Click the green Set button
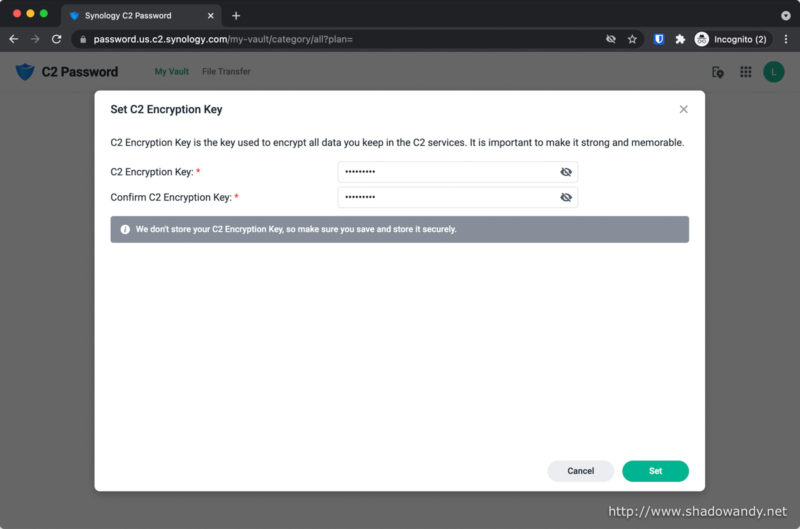The width and height of the screenshot is (800, 529). coord(655,471)
